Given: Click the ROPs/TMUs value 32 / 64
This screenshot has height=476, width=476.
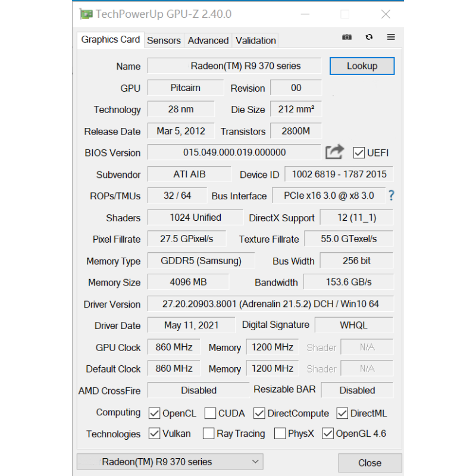Looking at the screenshot, I should (177, 195).
